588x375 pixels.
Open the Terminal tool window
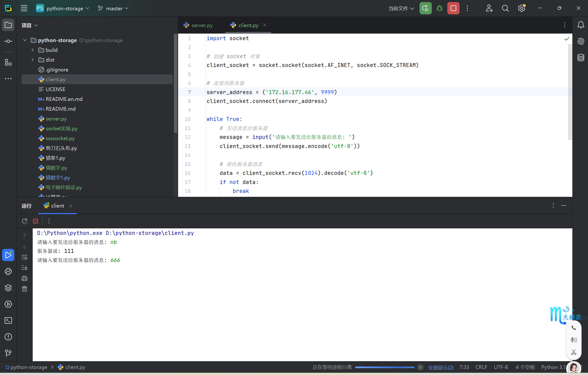click(8, 320)
